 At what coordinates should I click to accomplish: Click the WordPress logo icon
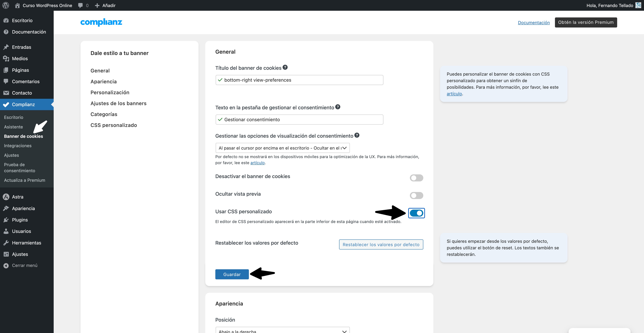pyautogui.click(x=6, y=5)
